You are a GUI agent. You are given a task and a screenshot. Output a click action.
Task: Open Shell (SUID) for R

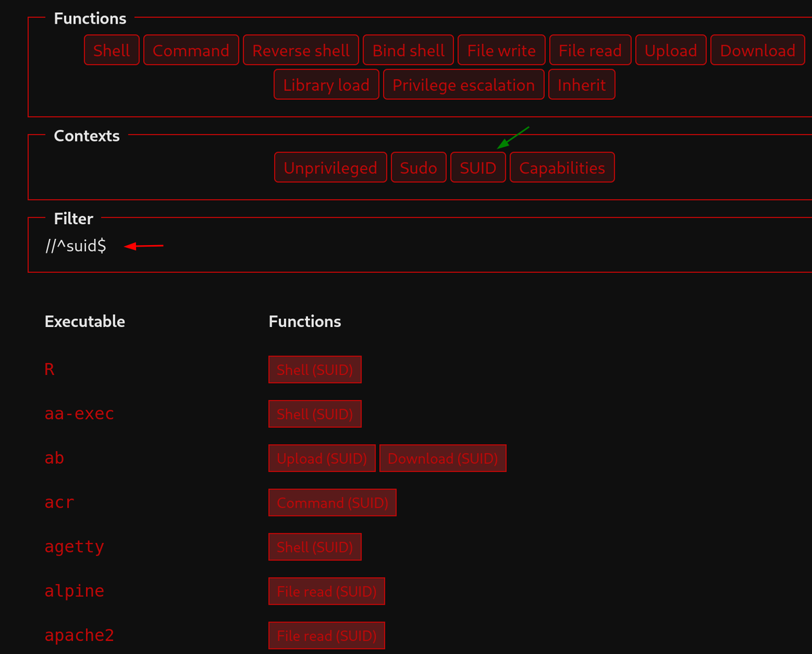point(315,370)
